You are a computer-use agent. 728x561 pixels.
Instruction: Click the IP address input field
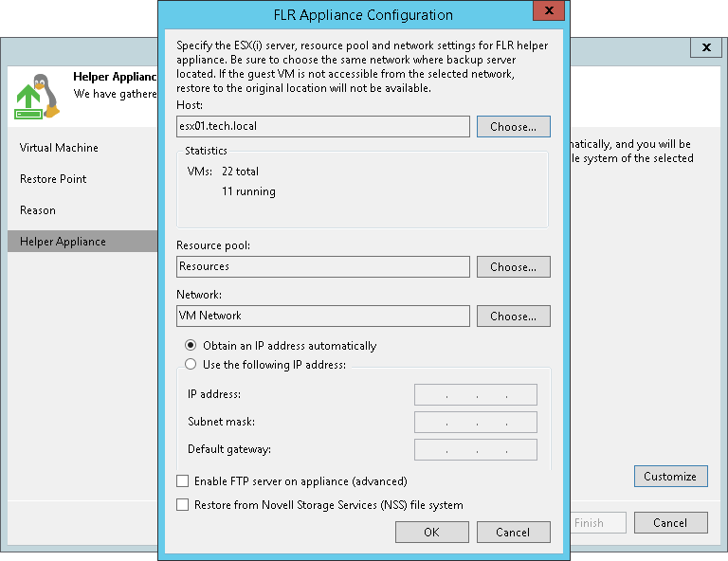(476, 394)
